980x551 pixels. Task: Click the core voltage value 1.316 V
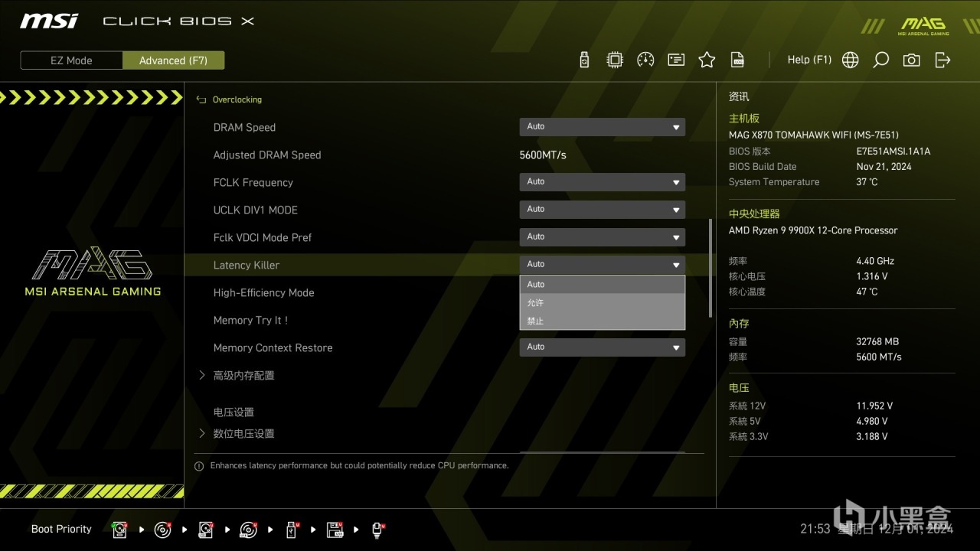[872, 276]
